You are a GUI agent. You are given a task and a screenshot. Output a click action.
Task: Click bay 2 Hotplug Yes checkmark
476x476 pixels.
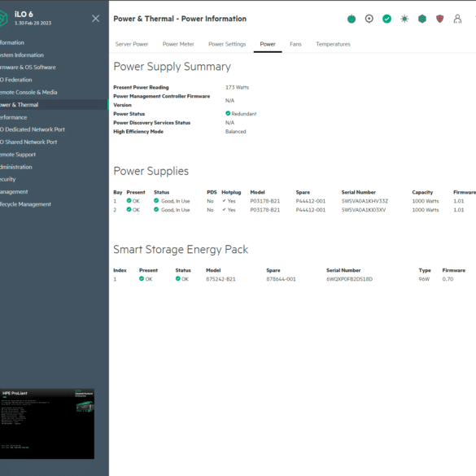tap(224, 209)
